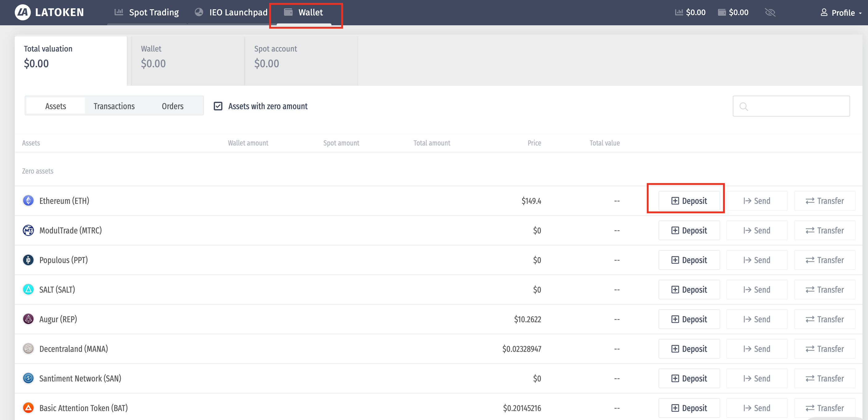868x420 pixels.
Task: Deposit Ethereum (ETH)
Action: [x=689, y=201]
